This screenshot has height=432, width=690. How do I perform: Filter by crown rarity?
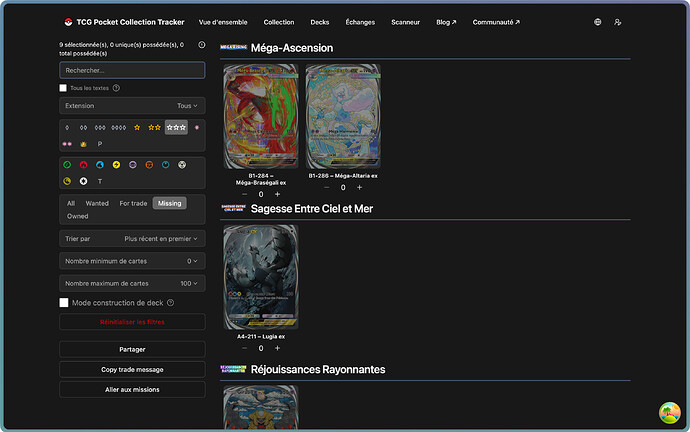click(83, 144)
